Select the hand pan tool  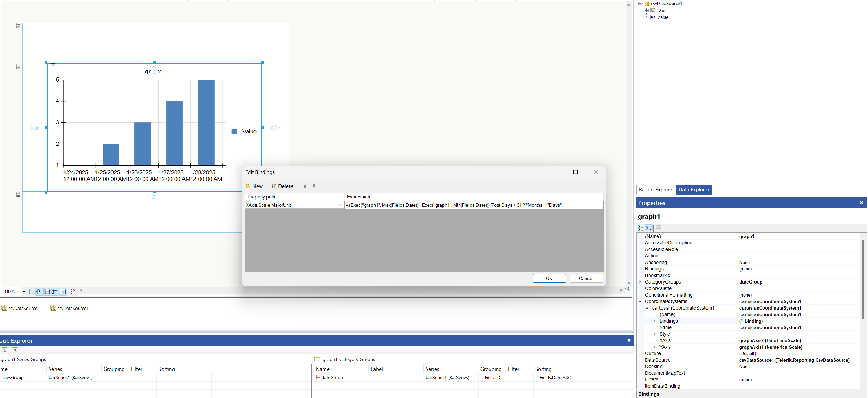pyautogui.click(x=73, y=292)
